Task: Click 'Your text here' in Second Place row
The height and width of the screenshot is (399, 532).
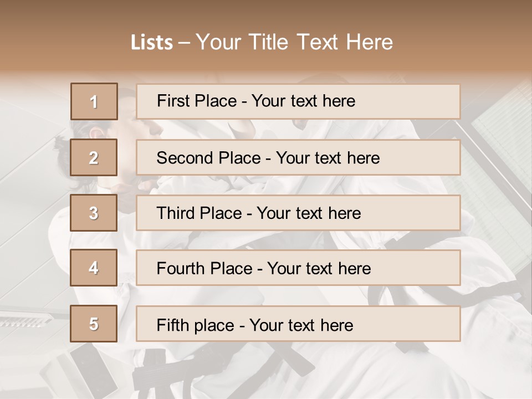Action: 328,158
